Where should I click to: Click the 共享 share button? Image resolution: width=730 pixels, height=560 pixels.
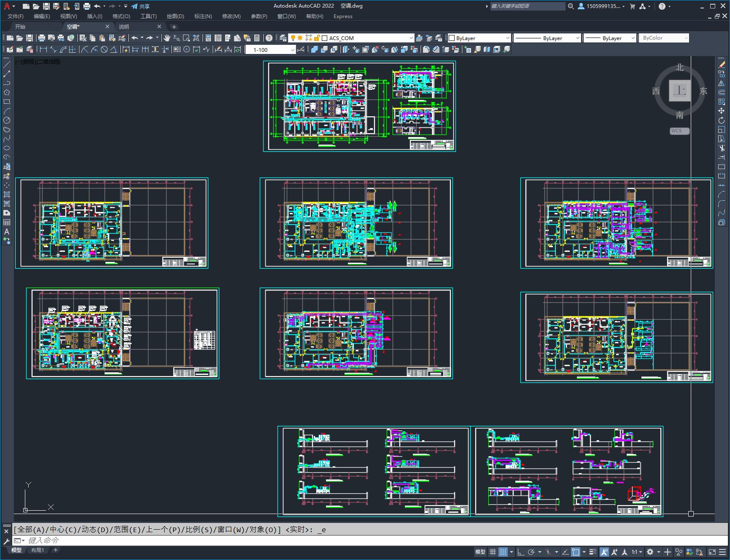pyautogui.click(x=140, y=6)
